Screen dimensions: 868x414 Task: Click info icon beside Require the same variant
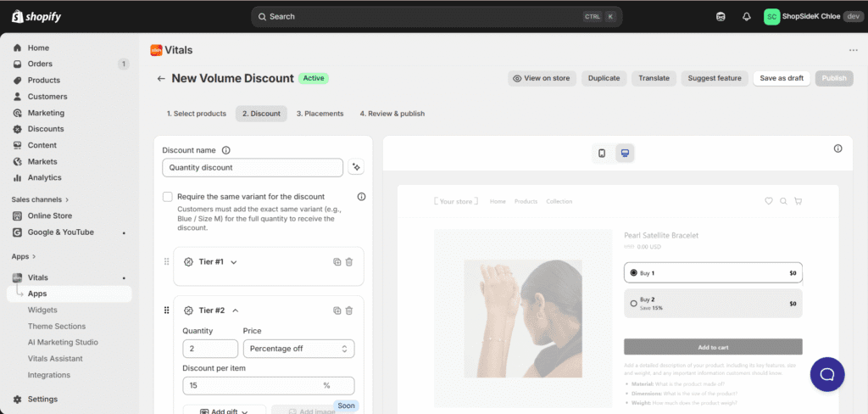[361, 196]
